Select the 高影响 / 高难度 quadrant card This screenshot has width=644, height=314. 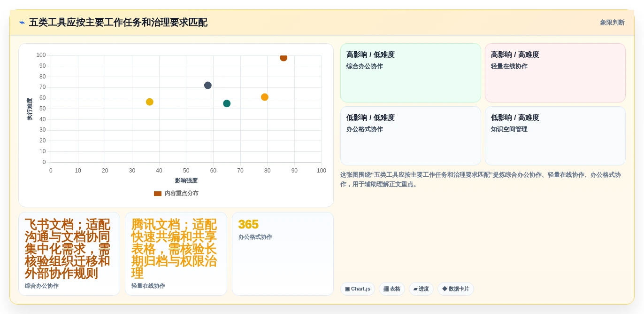pos(555,73)
